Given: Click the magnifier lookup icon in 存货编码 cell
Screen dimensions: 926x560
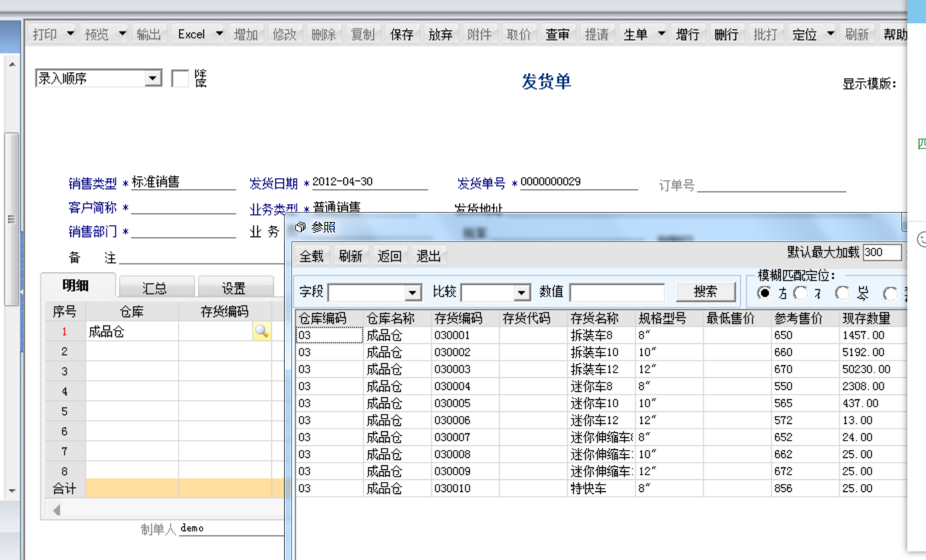Looking at the screenshot, I should 261,331.
